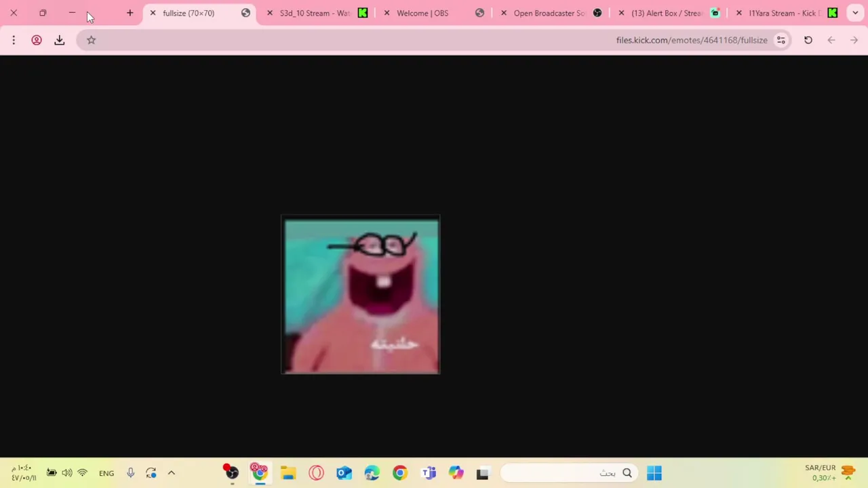868x488 pixels.
Task: Open the dark terminal app in taskbar
Action: pyautogui.click(x=482, y=473)
